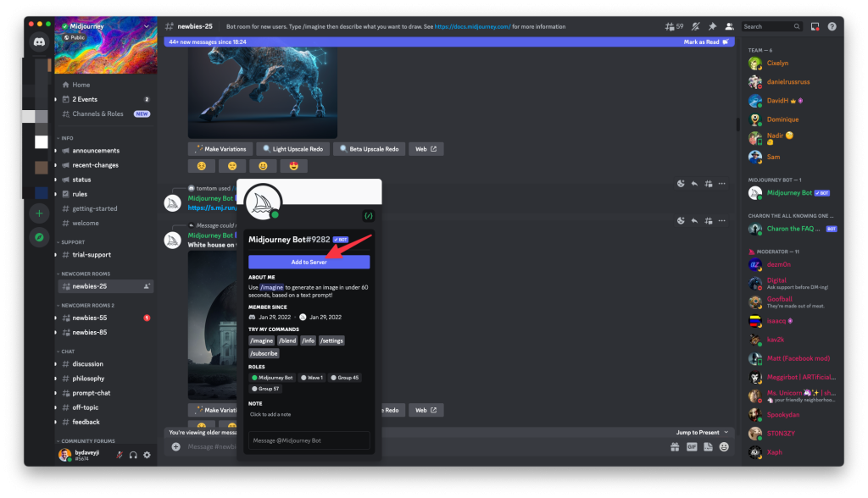Image resolution: width=868 pixels, height=498 pixels.
Task: Click Make Variations beside Light Upscale Redo
Action: (x=221, y=149)
